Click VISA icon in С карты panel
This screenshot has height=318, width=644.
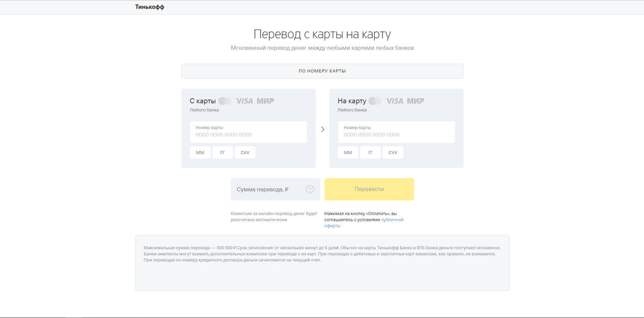(x=244, y=101)
